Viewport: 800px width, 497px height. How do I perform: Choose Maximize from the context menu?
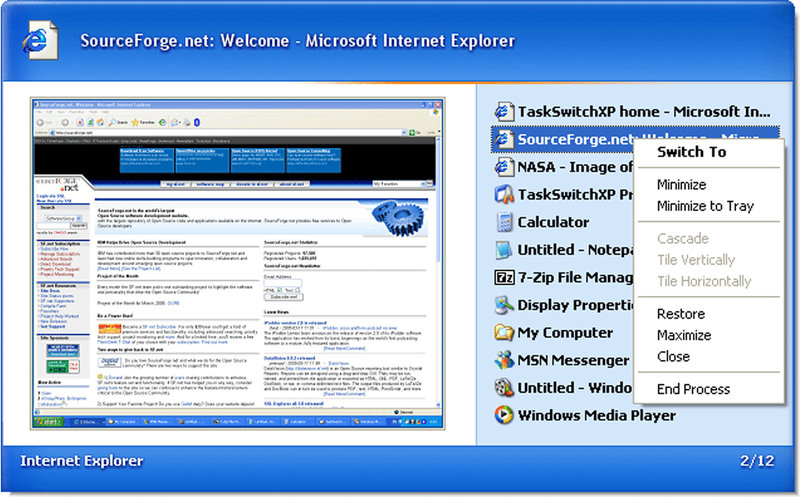pyautogui.click(x=684, y=335)
